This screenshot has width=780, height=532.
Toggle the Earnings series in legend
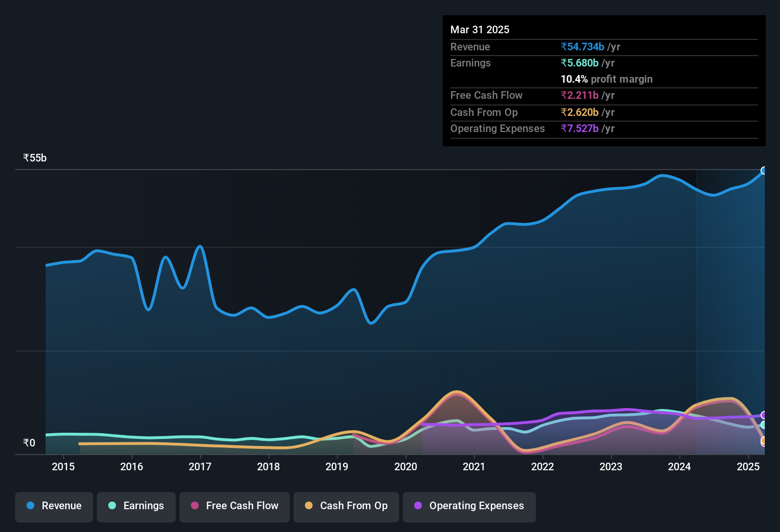click(136, 507)
